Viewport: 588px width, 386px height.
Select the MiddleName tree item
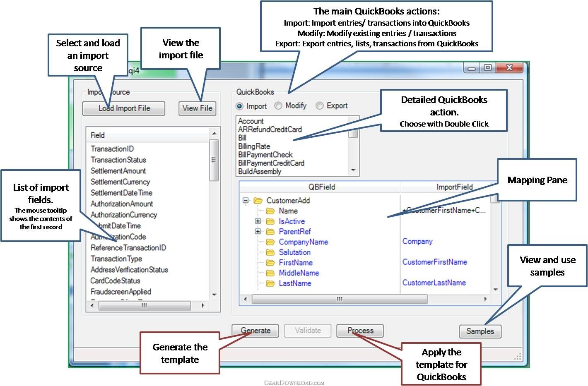click(299, 273)
